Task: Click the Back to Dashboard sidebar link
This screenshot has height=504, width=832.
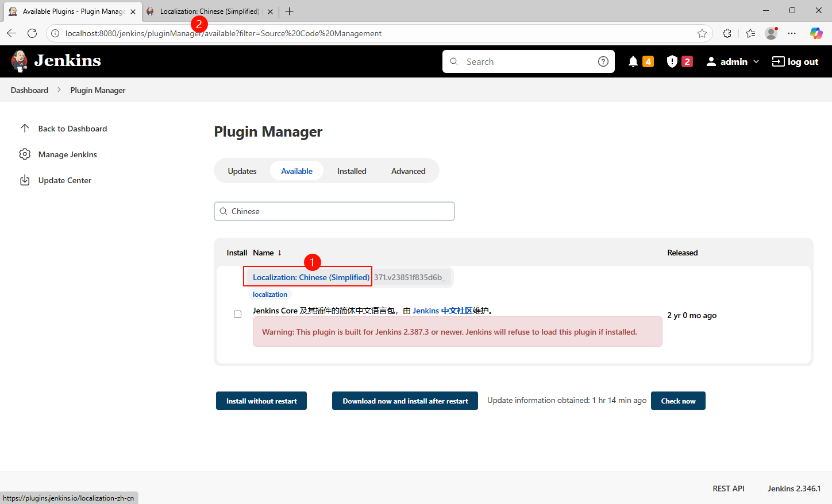Action: click(x=72, y=129)
